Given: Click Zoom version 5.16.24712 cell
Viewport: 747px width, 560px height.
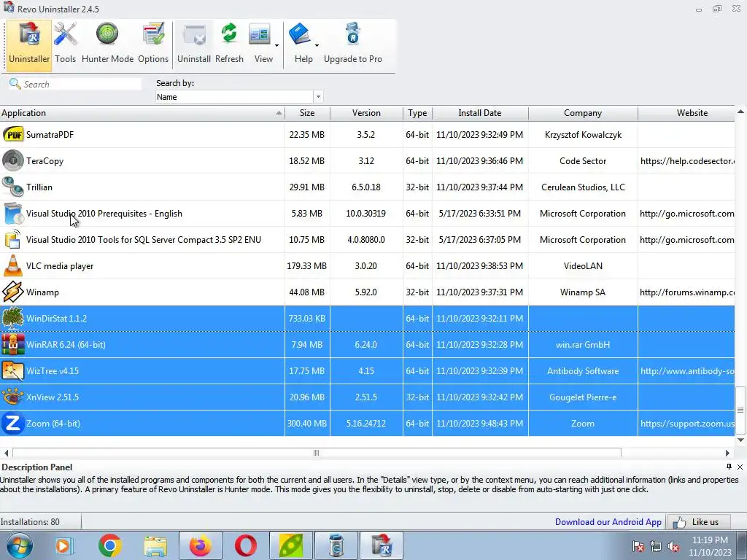Looking at the screenshot, I should coord(366,424).
